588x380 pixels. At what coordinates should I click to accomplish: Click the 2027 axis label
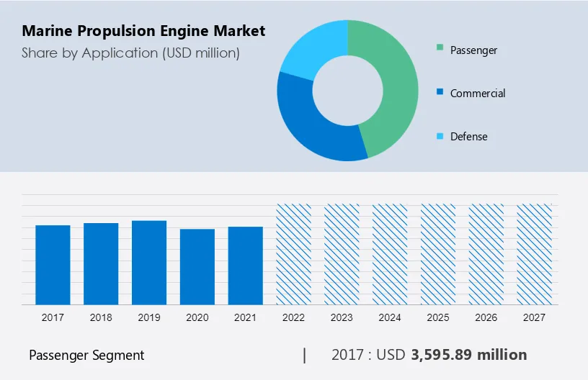click(x=535, y=317)
